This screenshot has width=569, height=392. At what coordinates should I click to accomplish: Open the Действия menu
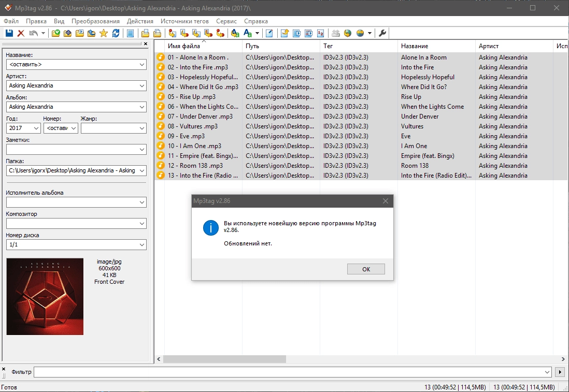[140, 21]
